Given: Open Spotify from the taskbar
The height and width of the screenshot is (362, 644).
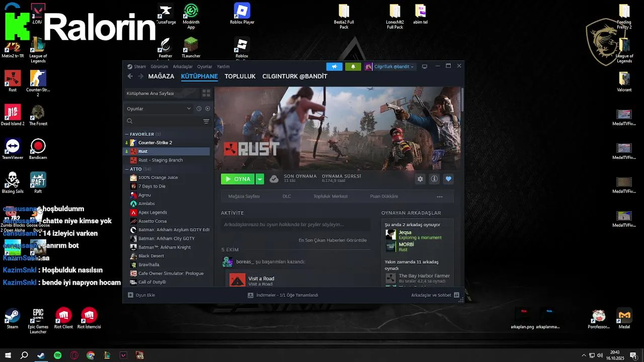Looking at the screenshot, I should point(57,355).
